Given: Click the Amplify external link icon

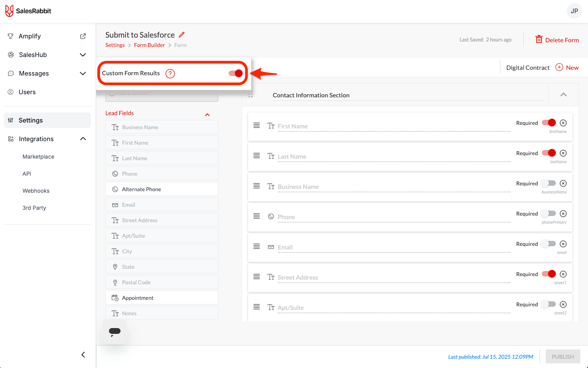Looking at the screenshot, I should coord(83,36).
